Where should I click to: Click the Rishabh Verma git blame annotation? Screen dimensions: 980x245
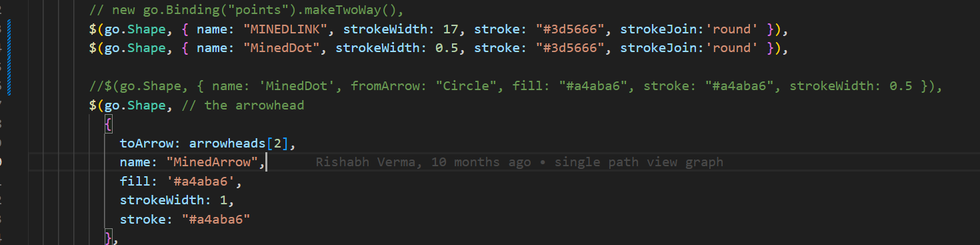click(423, 162)
